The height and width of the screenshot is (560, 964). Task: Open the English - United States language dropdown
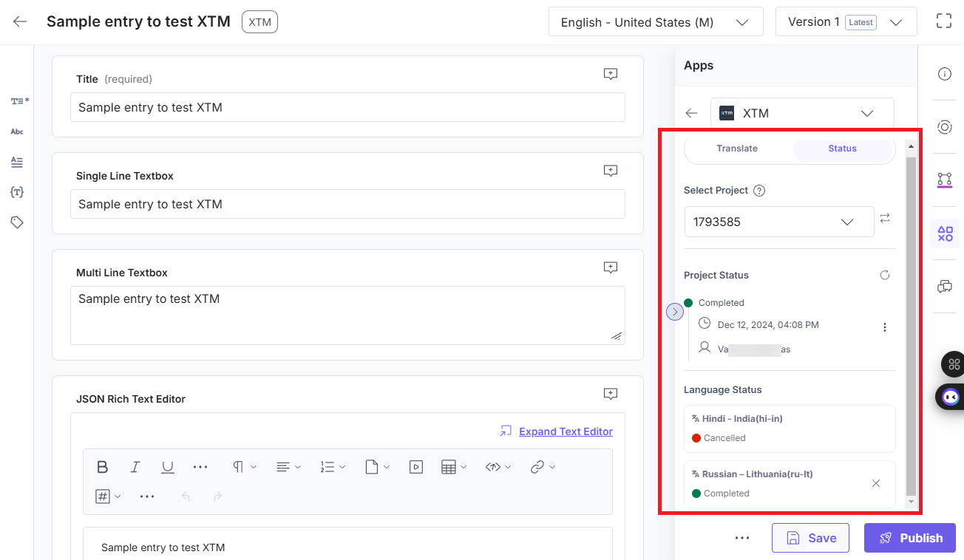(656, 22)
